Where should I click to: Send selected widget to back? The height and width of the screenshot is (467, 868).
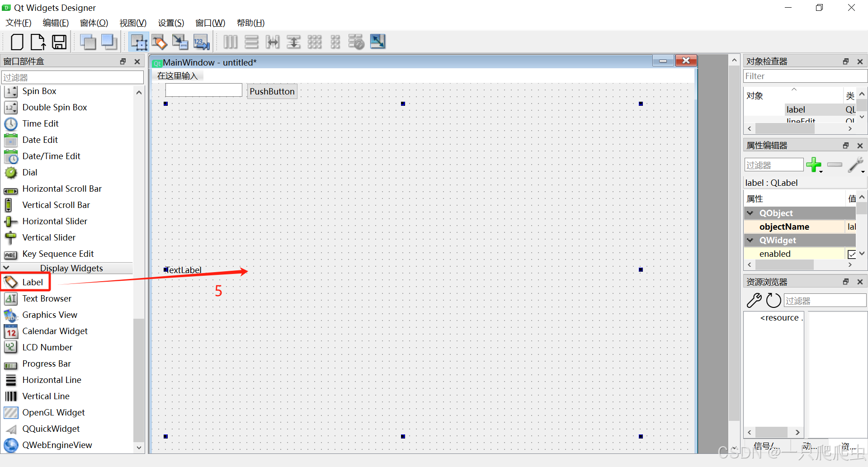click(x=88, y=42)
